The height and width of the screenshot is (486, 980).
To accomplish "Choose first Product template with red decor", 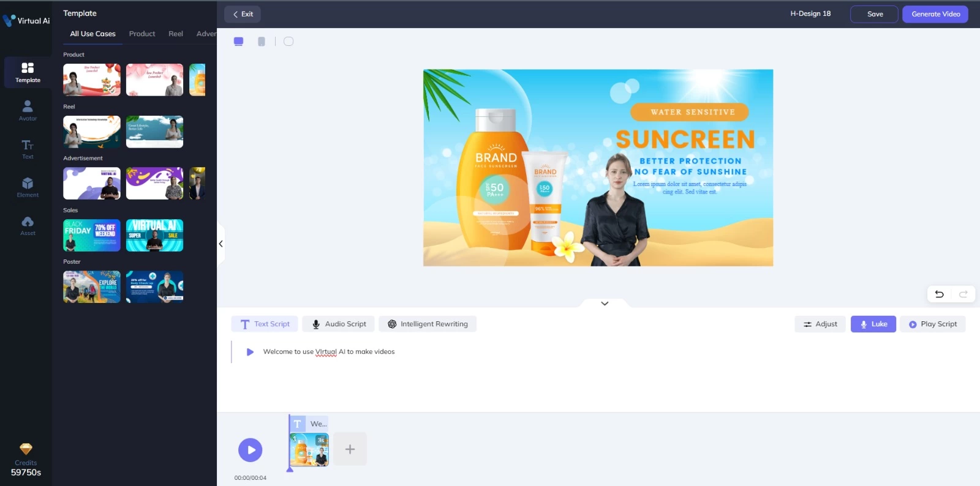I will click(92, 80).
